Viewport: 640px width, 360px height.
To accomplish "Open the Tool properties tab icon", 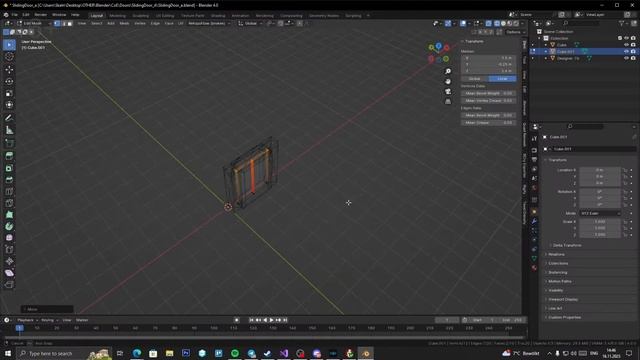I will [x=534, y=139].
